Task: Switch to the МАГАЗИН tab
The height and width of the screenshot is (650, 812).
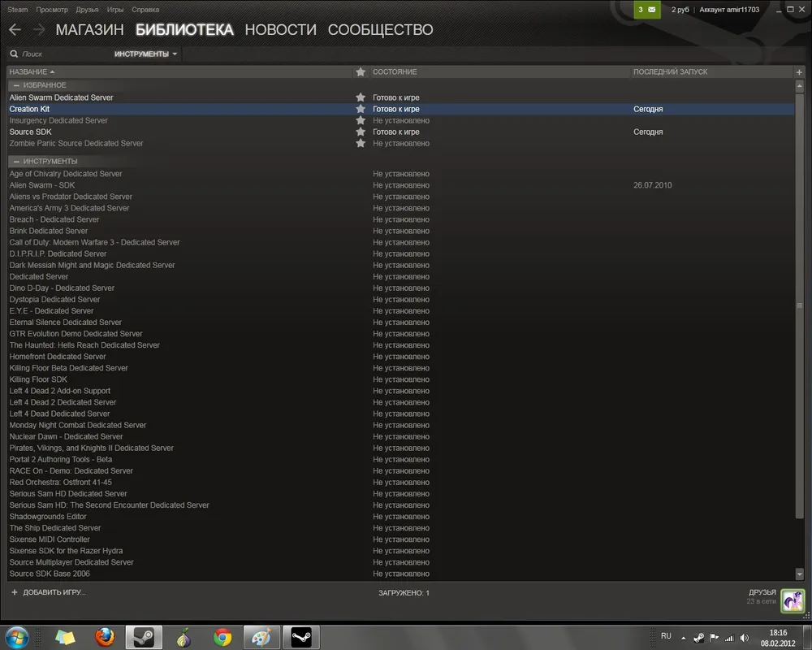Action: coord(89,30)
